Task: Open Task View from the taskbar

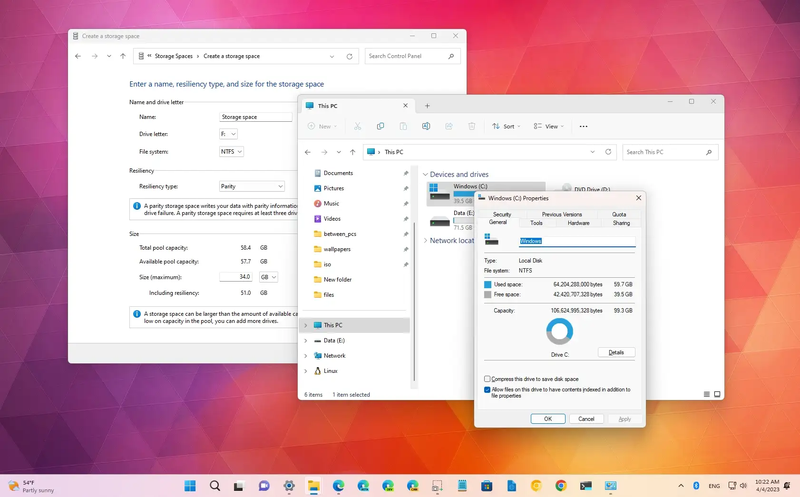Action: tap(239, 485)
